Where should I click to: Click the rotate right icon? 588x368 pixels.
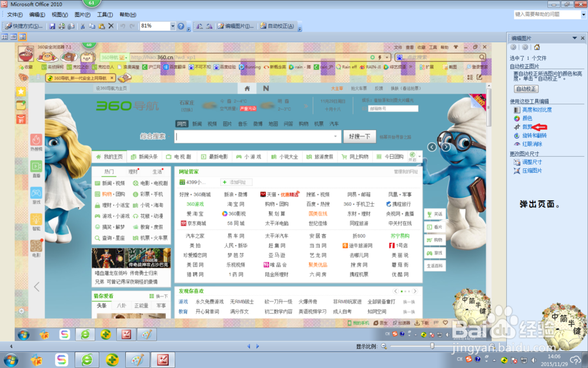tap(209, 26)
